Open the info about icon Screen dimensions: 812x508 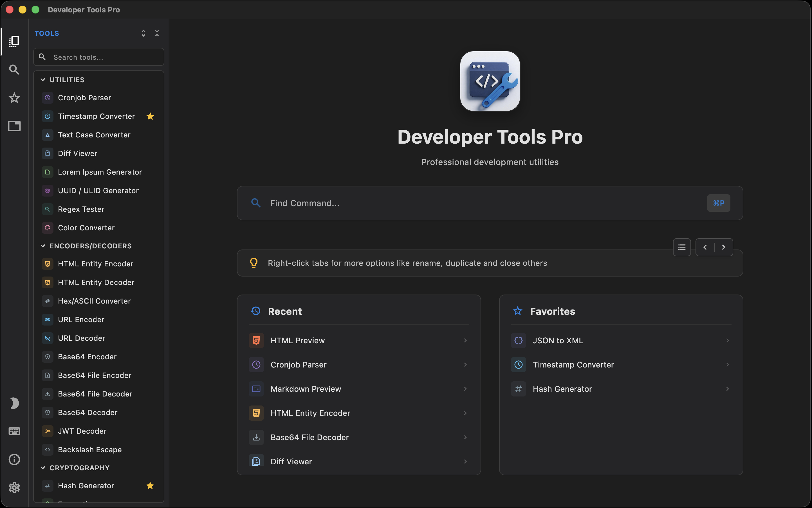pos(14,459)
